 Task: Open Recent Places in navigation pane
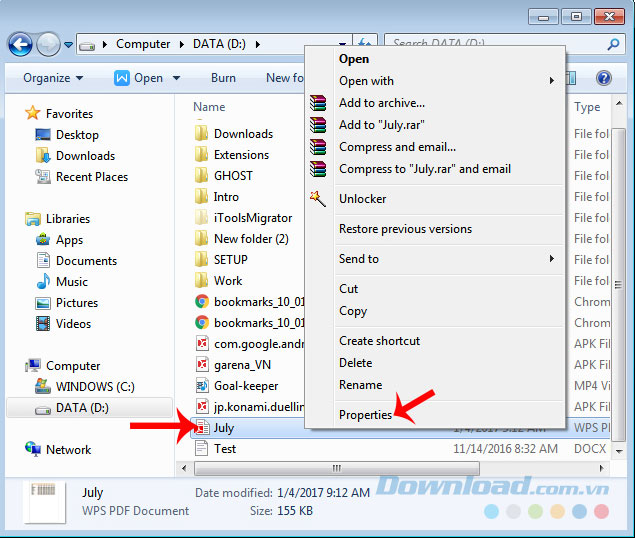pyautogui.click(x=92, y=177)
